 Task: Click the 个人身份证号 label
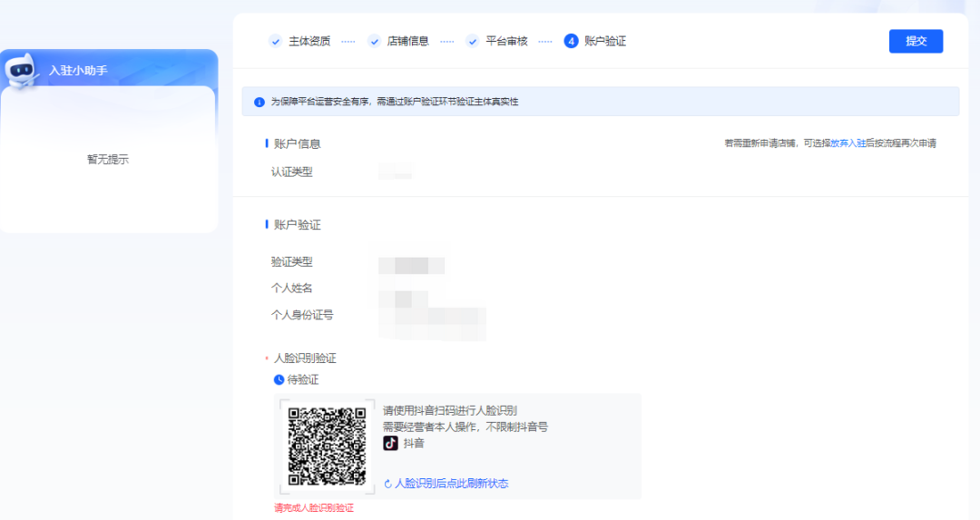coord(302,315)
